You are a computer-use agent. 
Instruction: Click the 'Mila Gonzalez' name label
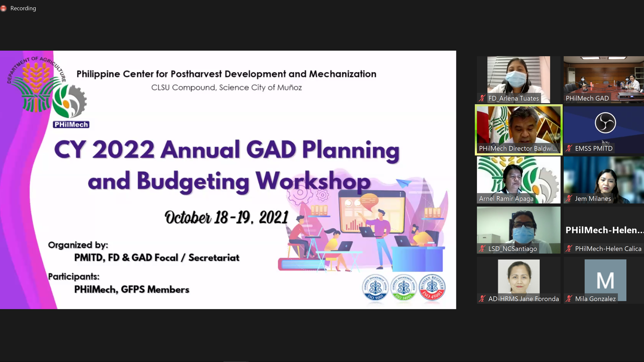(x=595, y=299)
